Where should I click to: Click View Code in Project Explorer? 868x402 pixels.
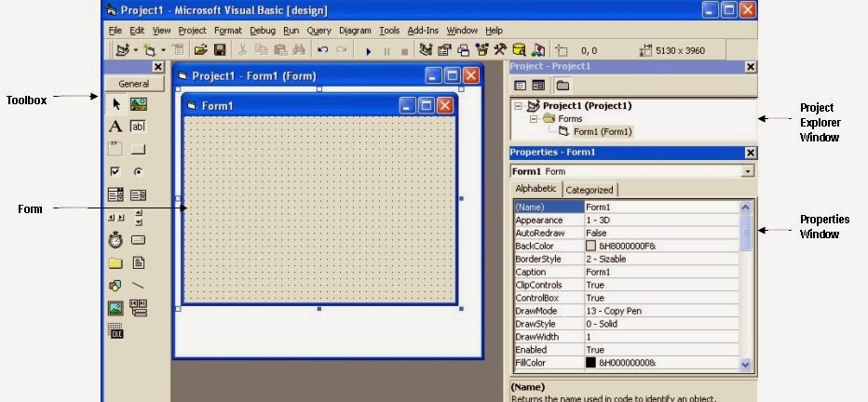coord(520,86)
